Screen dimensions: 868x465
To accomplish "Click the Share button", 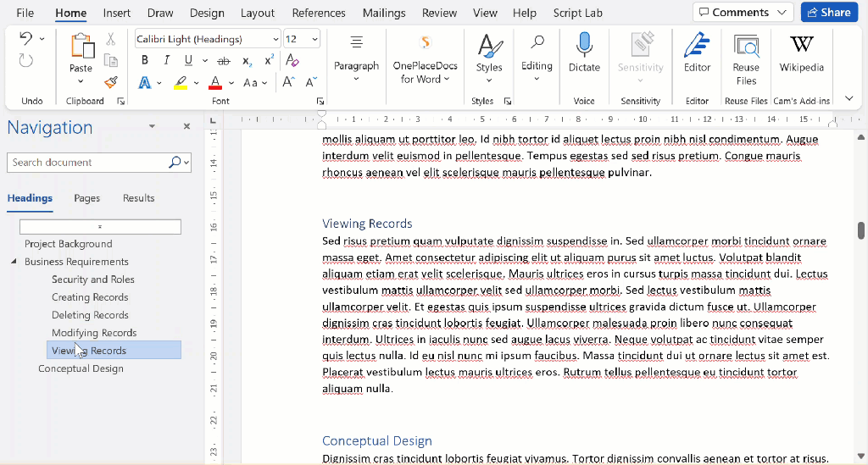I will point(828,13).
